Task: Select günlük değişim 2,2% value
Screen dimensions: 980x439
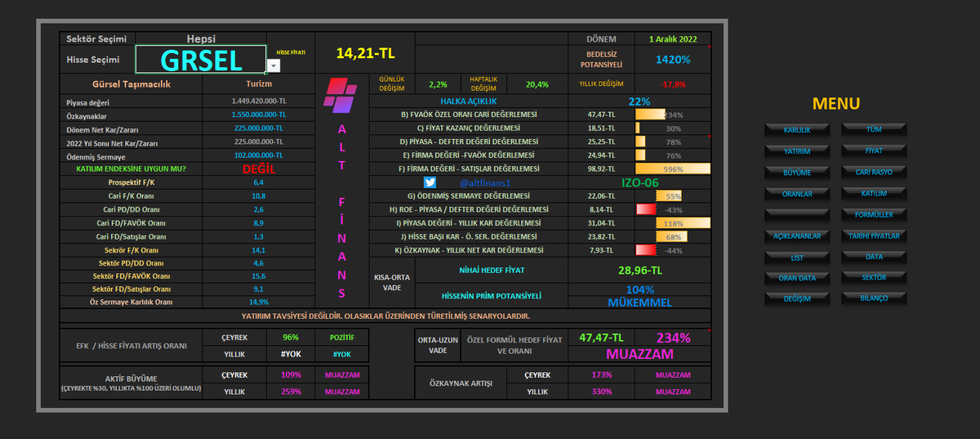Action: [438, 84]
